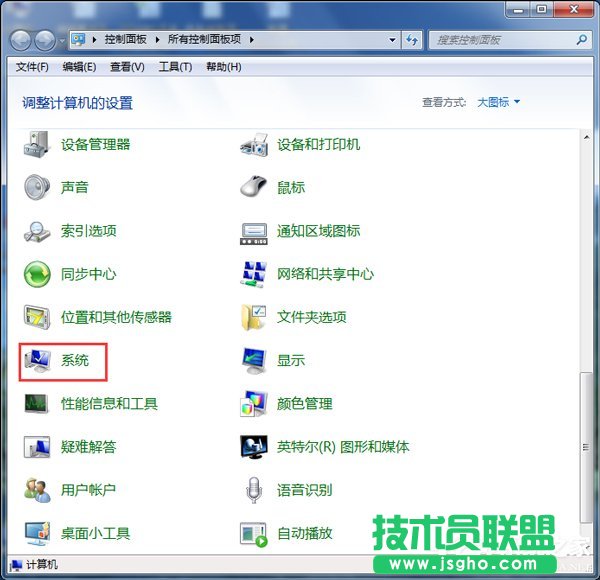Screen dimensions: 600x580
Task: Open the address bar history dropdown arrow
Action: coord(393,40)
